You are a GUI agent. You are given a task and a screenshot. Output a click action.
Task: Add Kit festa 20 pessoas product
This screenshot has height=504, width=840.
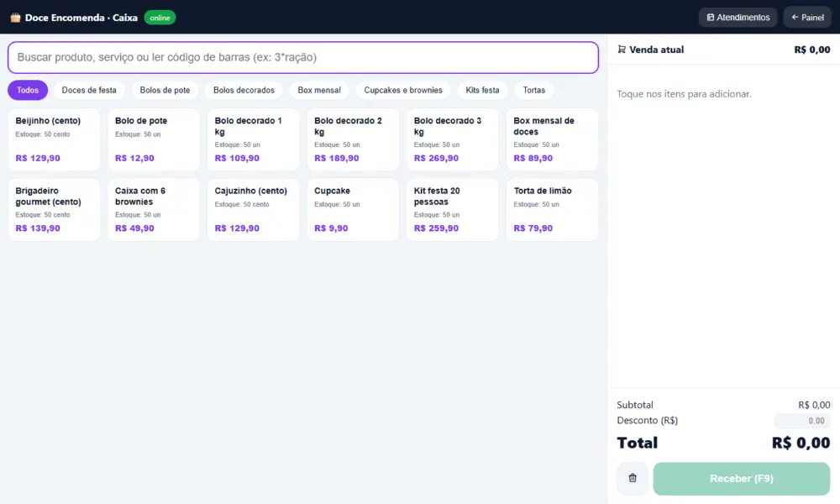453,209
